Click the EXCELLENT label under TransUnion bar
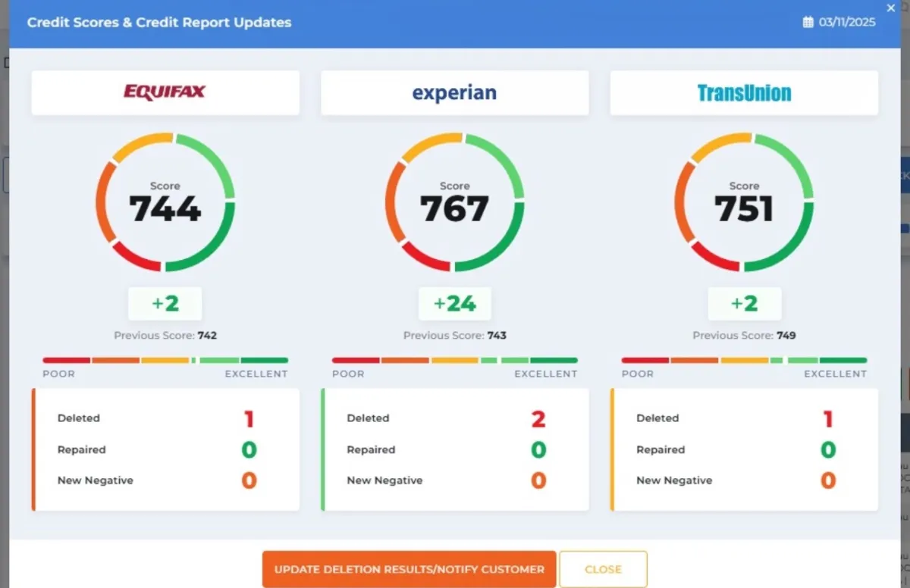Viewport: 910px width, 588px height. [836, 374]
